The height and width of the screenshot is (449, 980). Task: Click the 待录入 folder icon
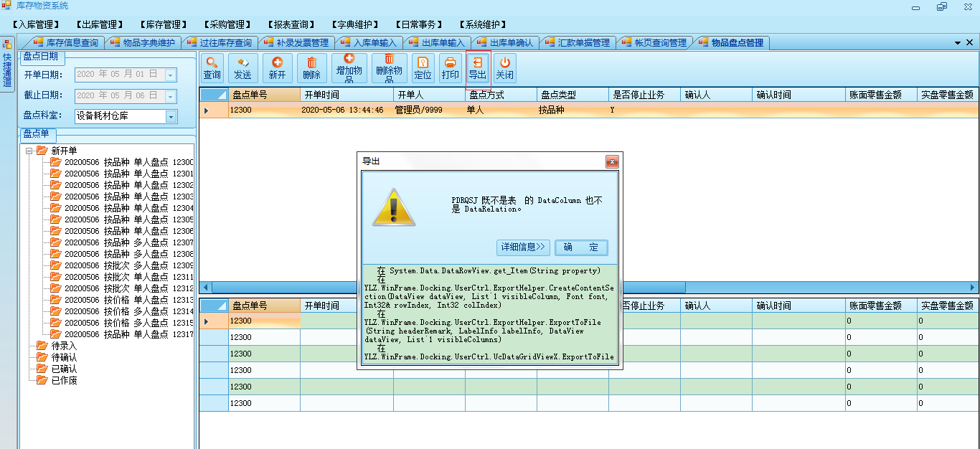[42, 346]
